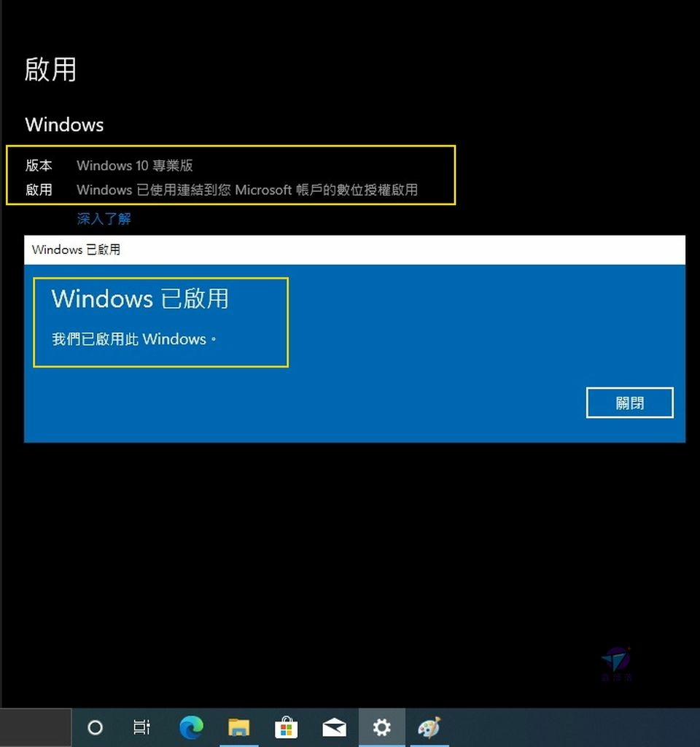Click the '我們已啟用此 Windows。' message
Image resolution: width=700 pixels, height=747 pixels.
[134, 338]
